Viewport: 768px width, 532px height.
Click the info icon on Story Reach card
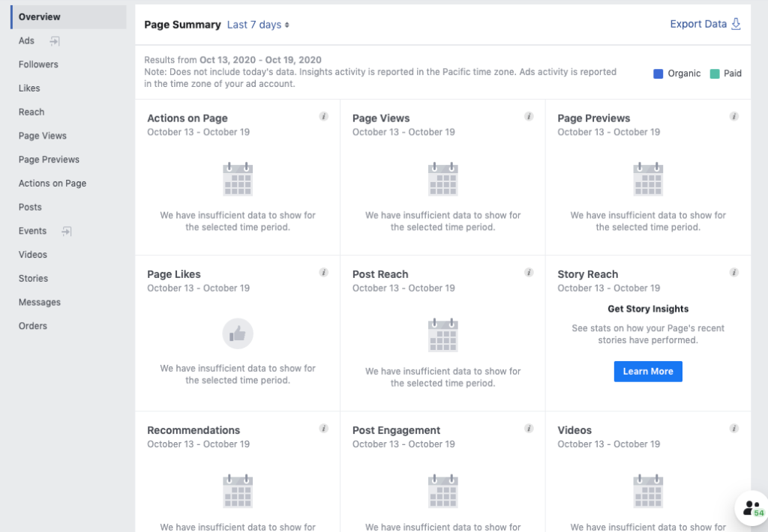point(734,272)
